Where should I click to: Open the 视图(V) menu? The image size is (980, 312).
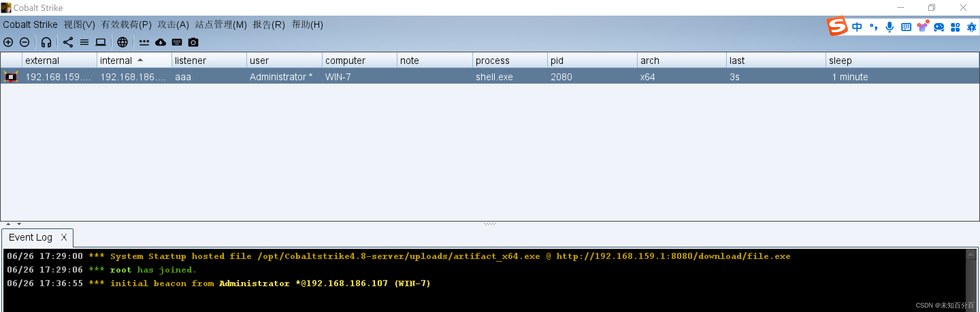point(80,25)
